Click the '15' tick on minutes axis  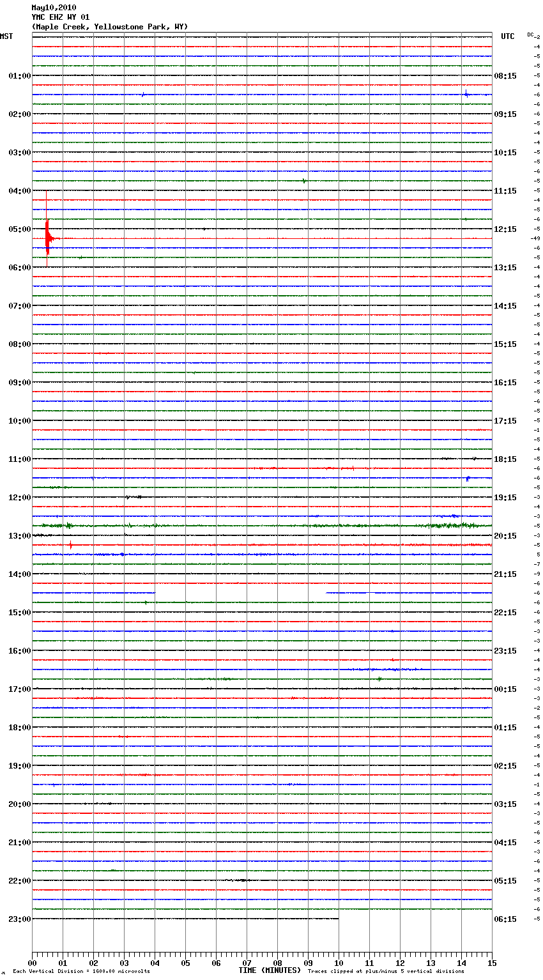pyautogui.click(x=492, y=963)
